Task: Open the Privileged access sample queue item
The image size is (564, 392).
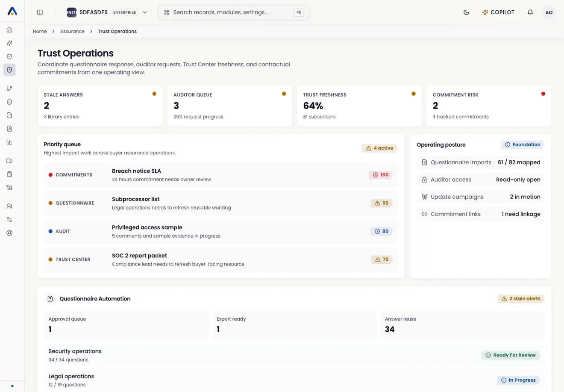Action: [x=220, y=231]
